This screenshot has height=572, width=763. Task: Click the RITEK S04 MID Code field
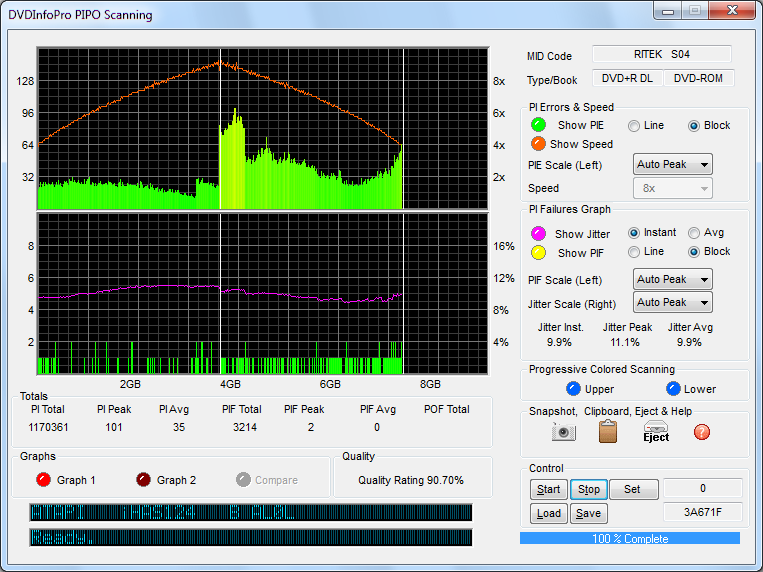(x=662, y=54)
